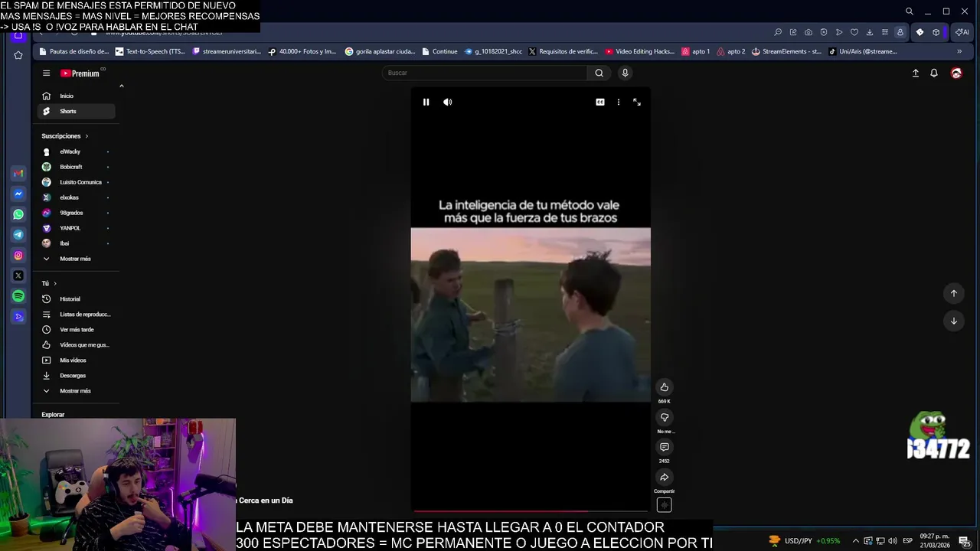Open the upload/create button in the header

(915, 73)
